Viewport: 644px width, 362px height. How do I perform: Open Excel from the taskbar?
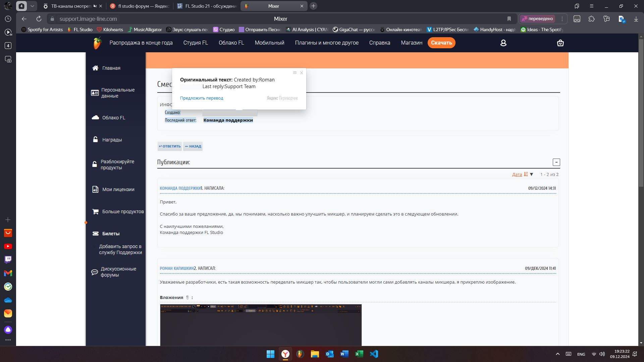(359, 354)
